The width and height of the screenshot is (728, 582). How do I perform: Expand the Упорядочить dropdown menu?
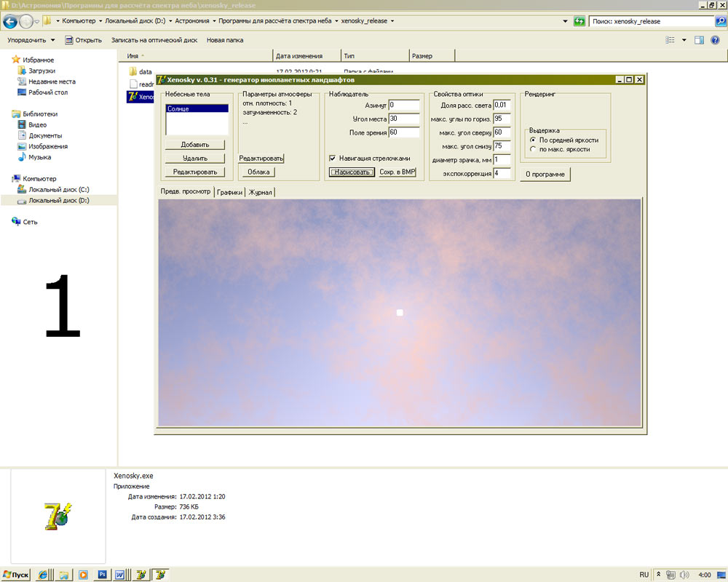tap(31, 41)
